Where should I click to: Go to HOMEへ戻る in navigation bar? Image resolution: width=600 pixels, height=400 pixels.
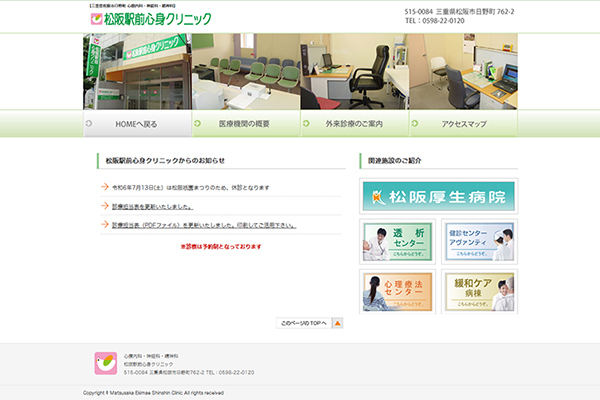(124, 124)
